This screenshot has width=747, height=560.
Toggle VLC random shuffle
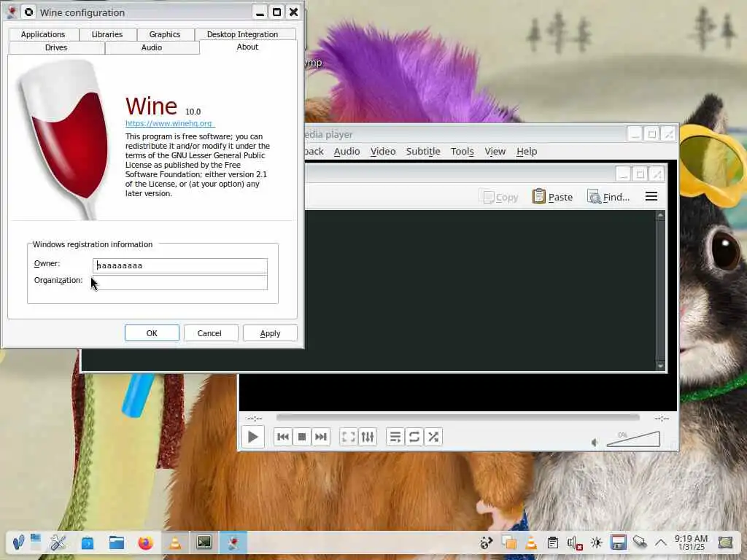tap(433, 437)
